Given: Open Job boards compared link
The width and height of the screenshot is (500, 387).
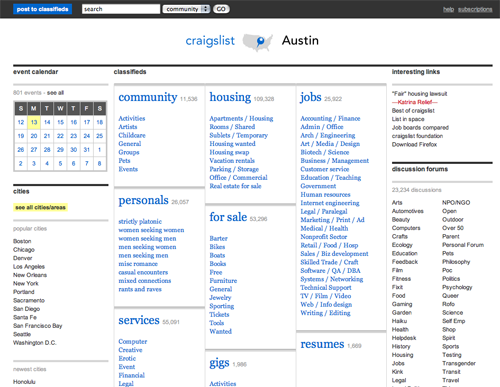Looking at the screenshot, I should tap(420, 128).
